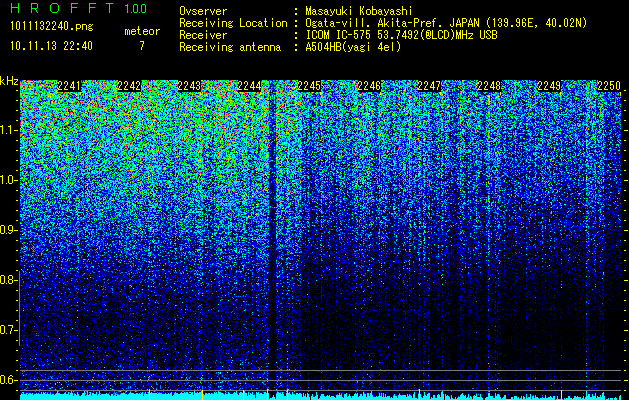Click the 2243 time marker
Image resolution: width=629 pixels, height=400 pixels.
(x=189, y=86)
